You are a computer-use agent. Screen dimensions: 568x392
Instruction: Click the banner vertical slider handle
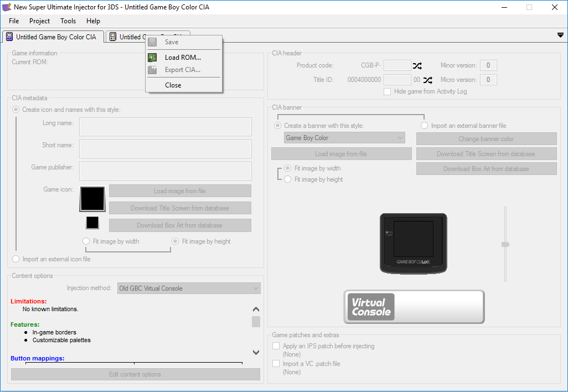click(505, 245)
